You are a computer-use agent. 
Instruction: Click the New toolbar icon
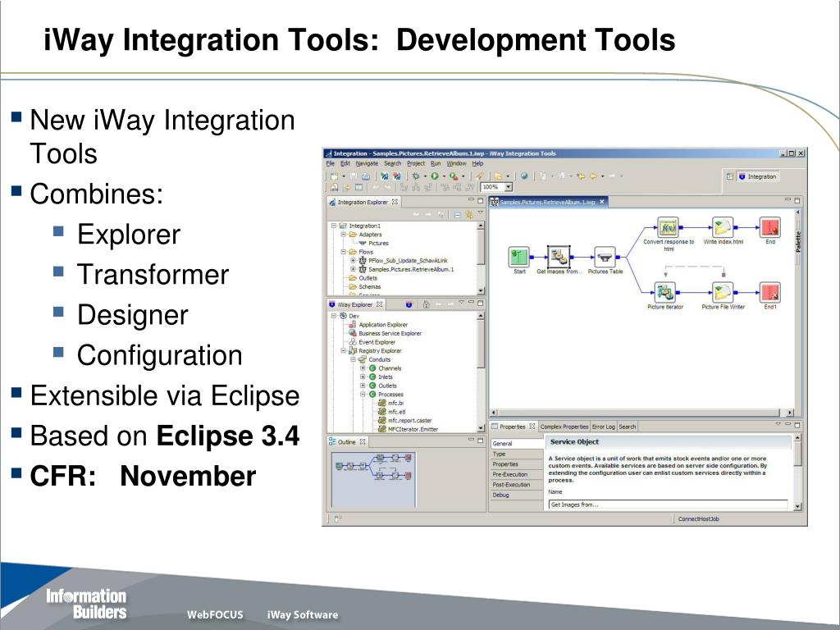pos(335,176)
